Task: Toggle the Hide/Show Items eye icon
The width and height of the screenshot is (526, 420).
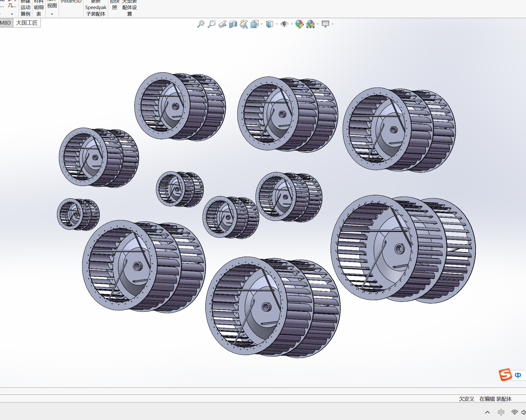Action: pos(284,24)
